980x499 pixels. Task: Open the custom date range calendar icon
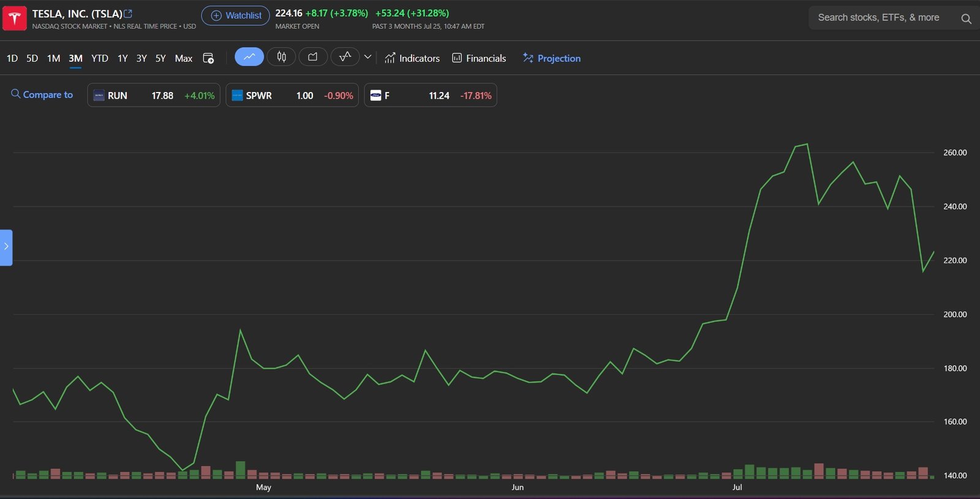pyautogui.click(x=208, y=58)
